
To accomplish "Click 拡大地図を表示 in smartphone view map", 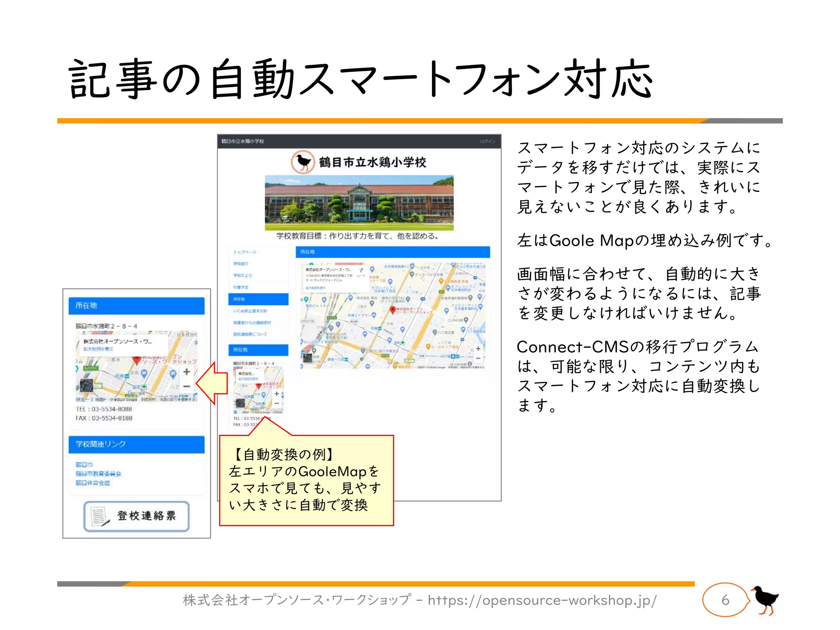I will coord(98,349).
